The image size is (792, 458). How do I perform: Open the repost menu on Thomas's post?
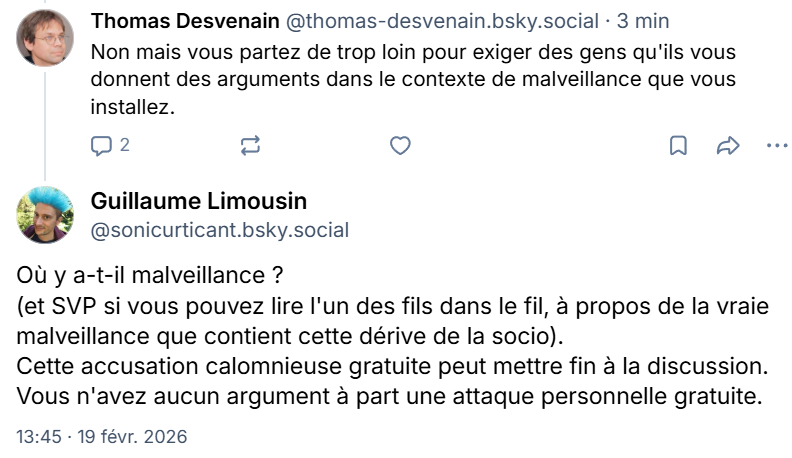point(250,146)
